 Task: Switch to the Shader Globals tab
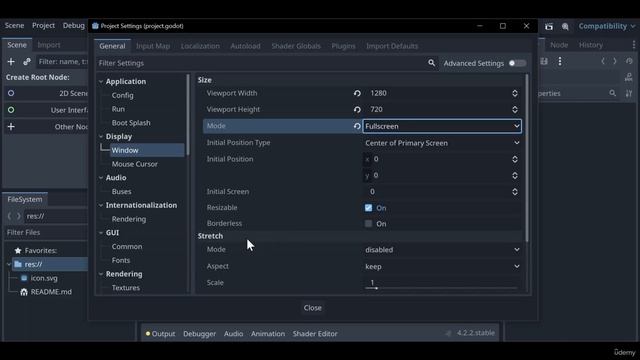296,46
